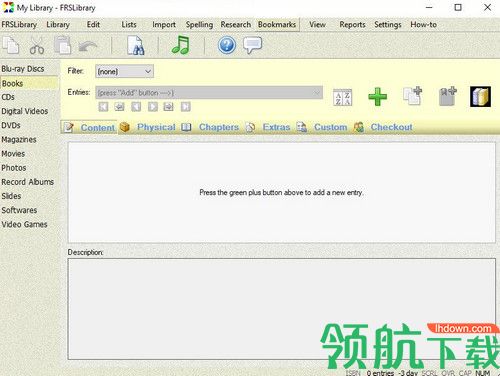Click the green music note icon
The width and height of the screenshot is (500, 376).
click(x=181, y=45)
